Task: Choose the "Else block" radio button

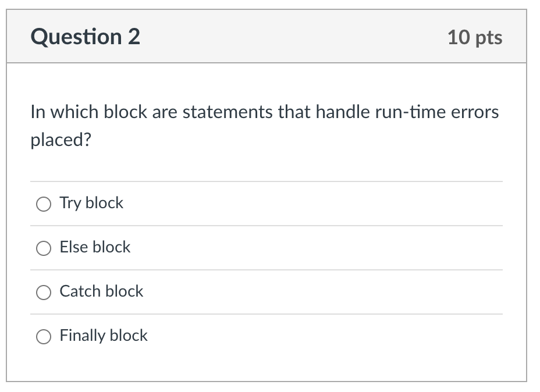Action: tap(44, 248)
